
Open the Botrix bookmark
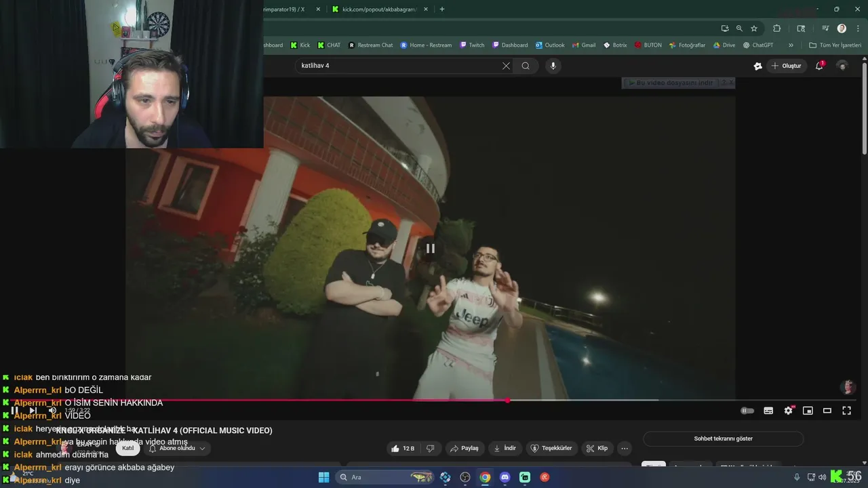pos(615,45)
